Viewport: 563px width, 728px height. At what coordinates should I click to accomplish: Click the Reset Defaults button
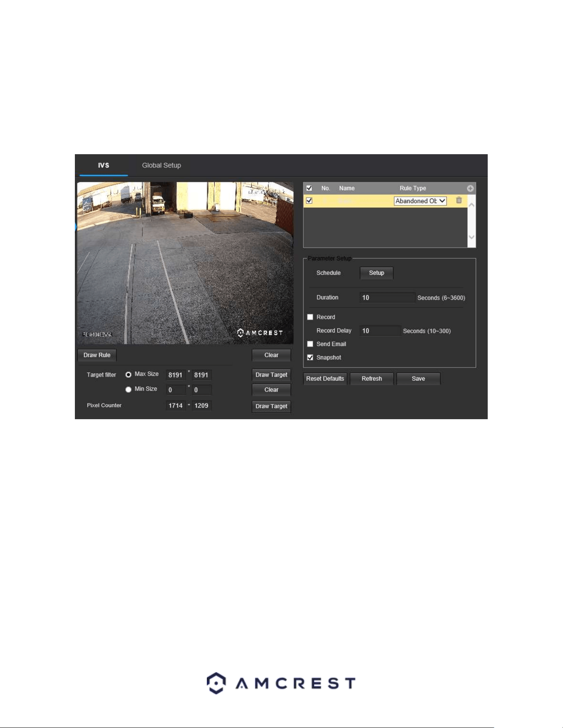tap(325, 379)
